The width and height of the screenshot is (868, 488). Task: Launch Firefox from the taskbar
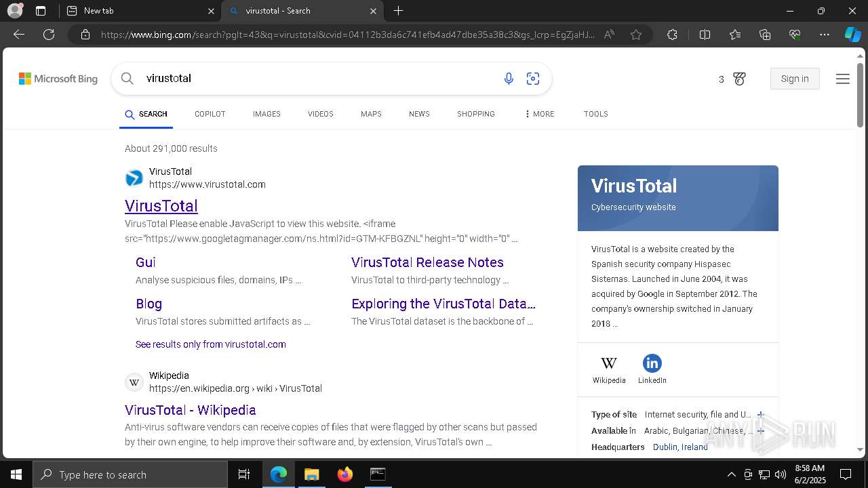(x=345, y=474)
